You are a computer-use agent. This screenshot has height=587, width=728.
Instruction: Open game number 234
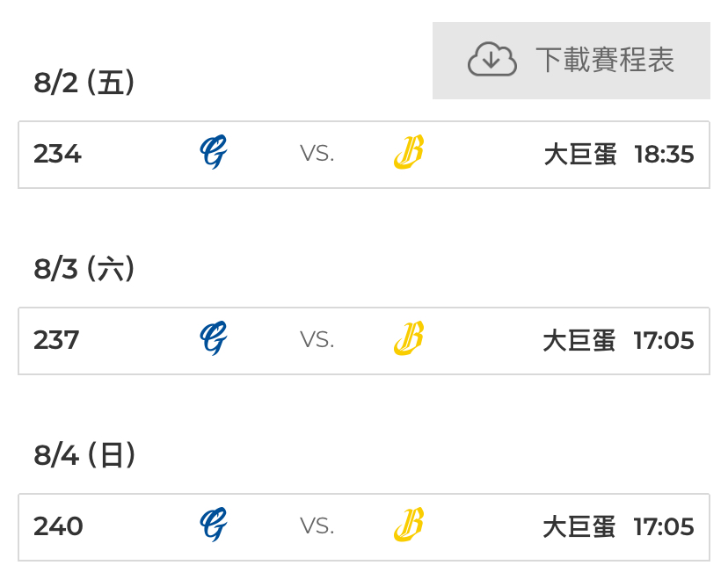[x=57, y=155]
